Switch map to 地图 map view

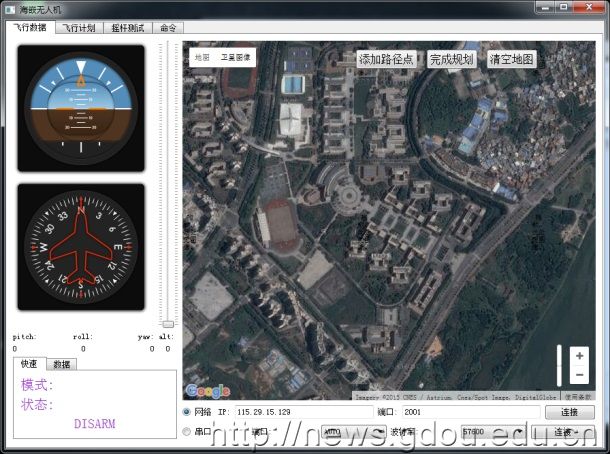(203, 58)
